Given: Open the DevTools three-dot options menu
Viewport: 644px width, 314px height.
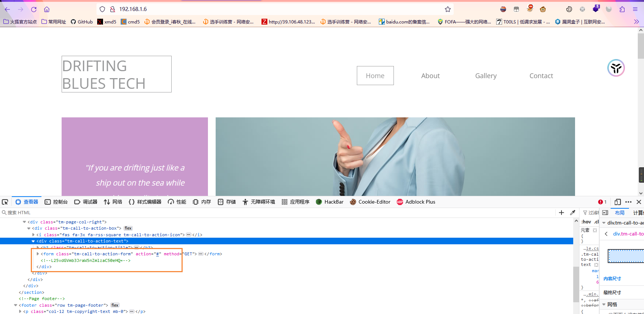Looking at the screenshot, I should click(x=628, y=202).
